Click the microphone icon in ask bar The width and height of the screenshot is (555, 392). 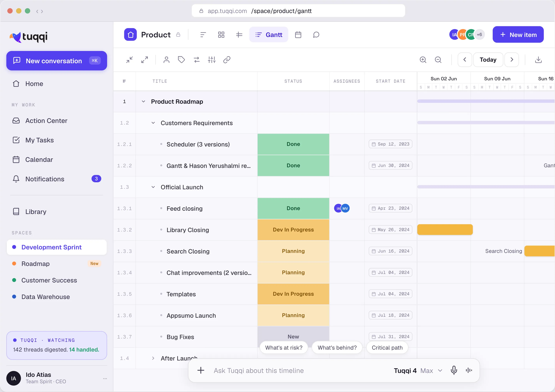[x=454, y=370]
